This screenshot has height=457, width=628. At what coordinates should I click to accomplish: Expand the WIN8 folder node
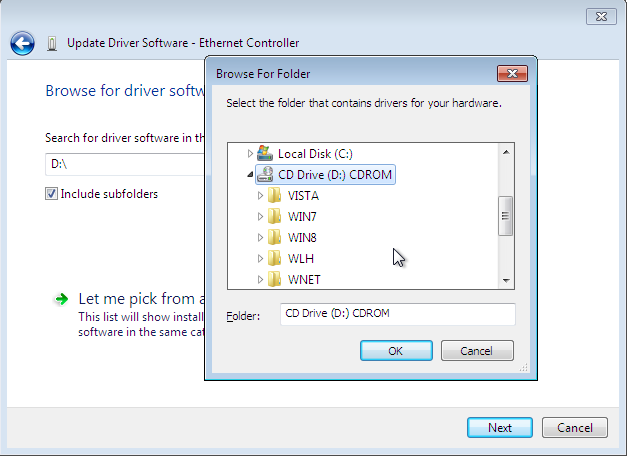(260, 238)
